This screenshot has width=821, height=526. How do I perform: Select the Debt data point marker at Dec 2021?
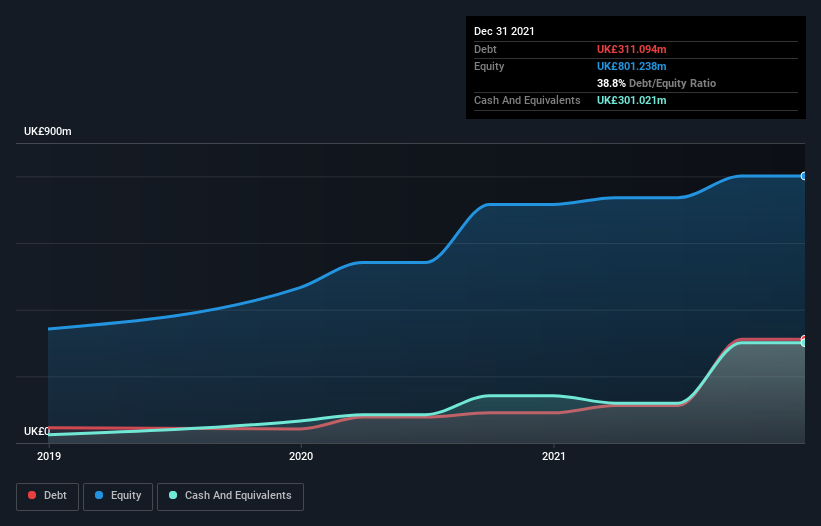804,339
